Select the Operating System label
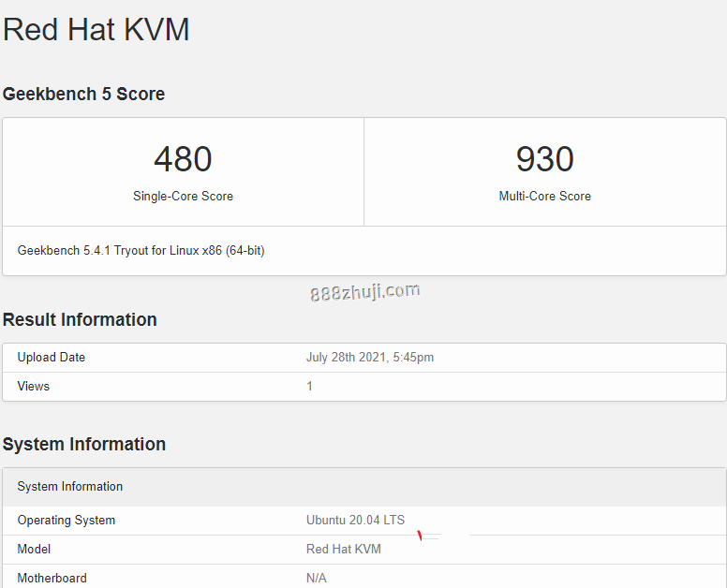 pos(67,521)
